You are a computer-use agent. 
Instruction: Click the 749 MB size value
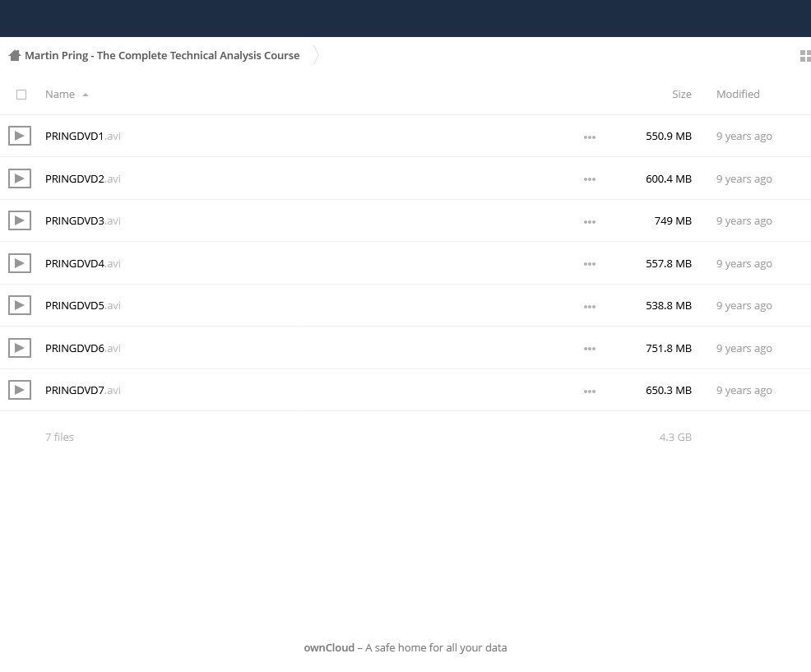(x=673, y=221)
